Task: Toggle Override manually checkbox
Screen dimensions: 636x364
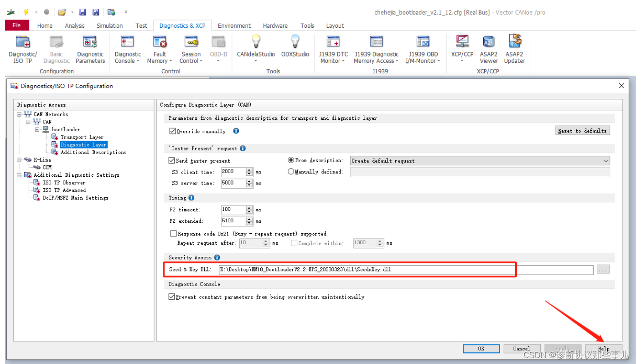Action: (172, 131)
